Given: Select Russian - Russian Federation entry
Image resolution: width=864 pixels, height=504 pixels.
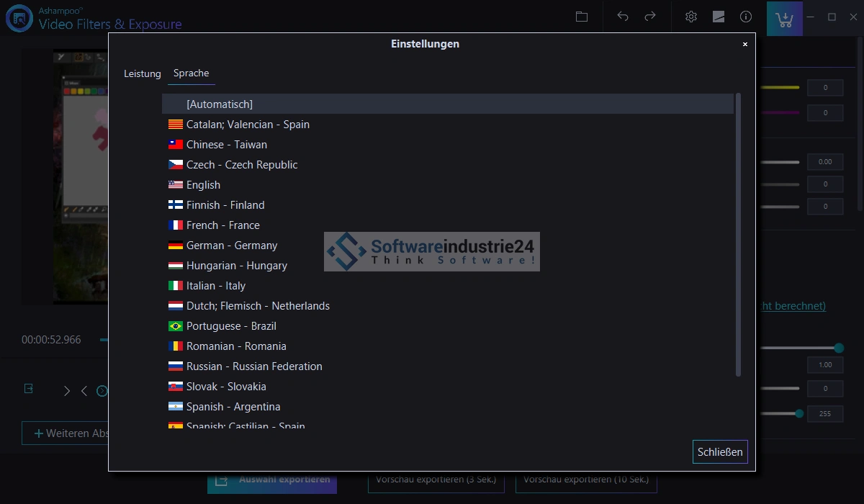Looking at the screenshot, I should tap(254, 366).
